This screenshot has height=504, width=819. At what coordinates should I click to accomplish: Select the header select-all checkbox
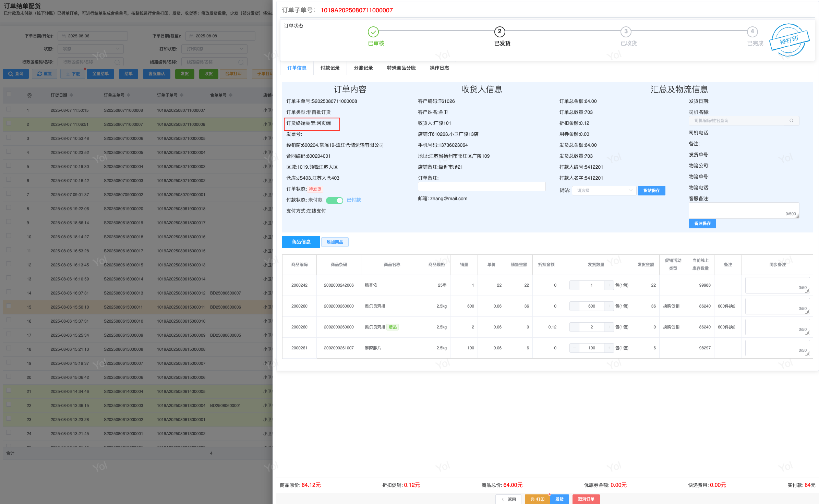tap(9, 94)
